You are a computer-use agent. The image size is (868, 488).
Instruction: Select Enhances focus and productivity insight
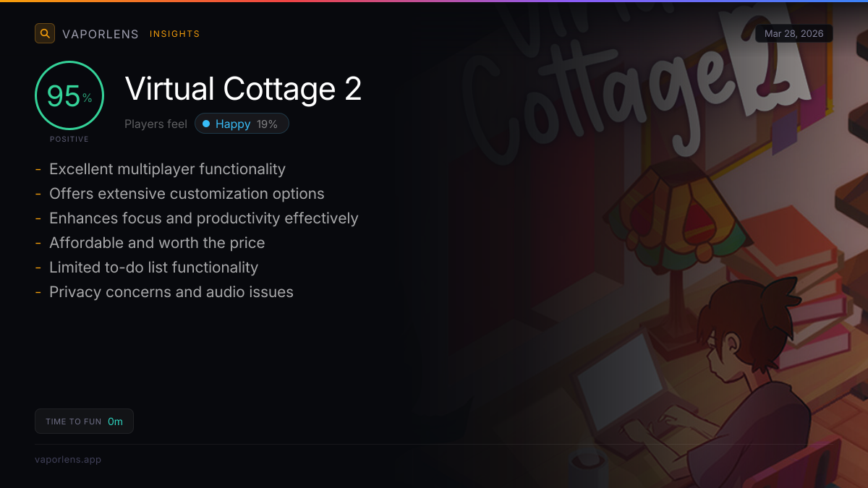click(204, 218)
